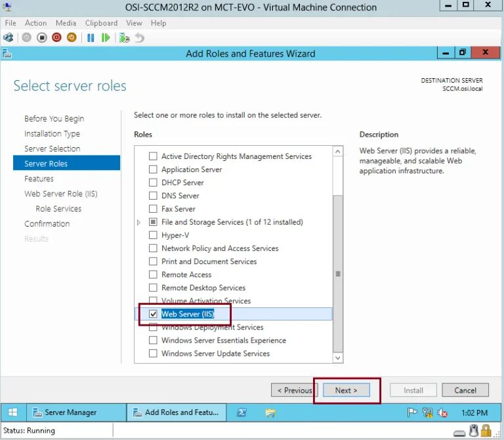This screenshot has width=504, height=440.
Task: Check the Application Server role
Action: coord(154,169)
